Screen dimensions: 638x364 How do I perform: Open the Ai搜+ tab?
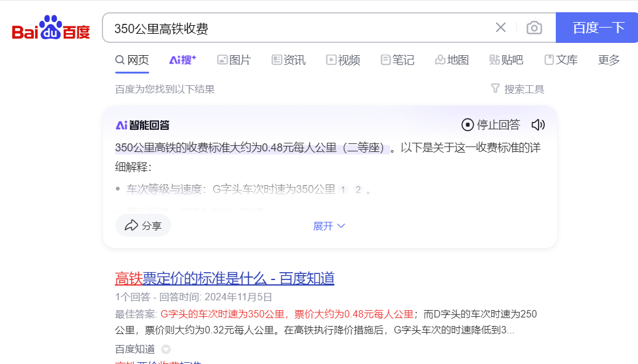point(182,60)
